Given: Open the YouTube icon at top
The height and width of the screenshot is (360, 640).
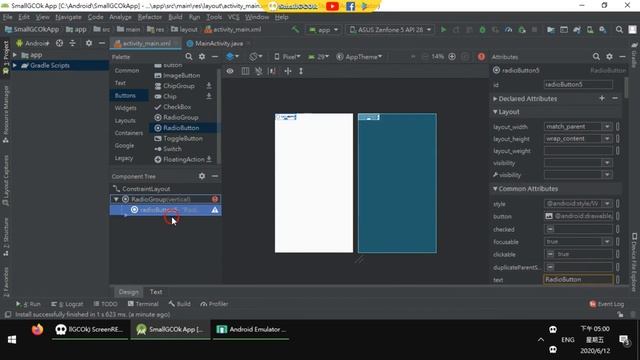Looking at the screenshot, I should [x=332, y=6].
